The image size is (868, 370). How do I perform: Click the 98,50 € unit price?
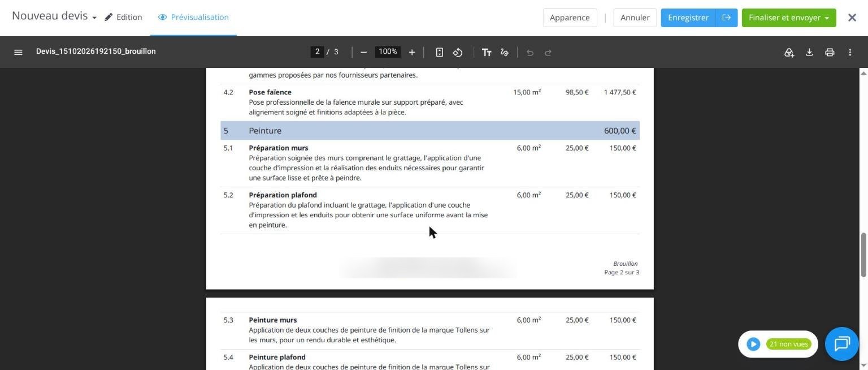577,92
